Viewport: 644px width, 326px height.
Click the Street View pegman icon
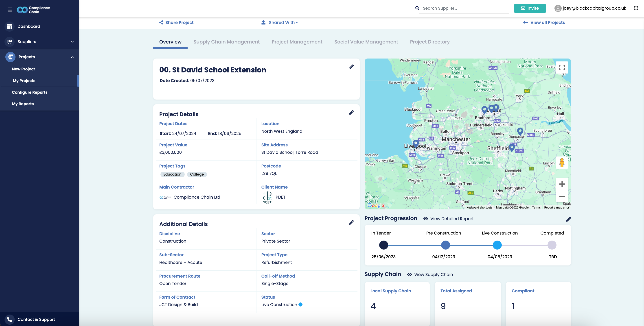tap(562, 163)
